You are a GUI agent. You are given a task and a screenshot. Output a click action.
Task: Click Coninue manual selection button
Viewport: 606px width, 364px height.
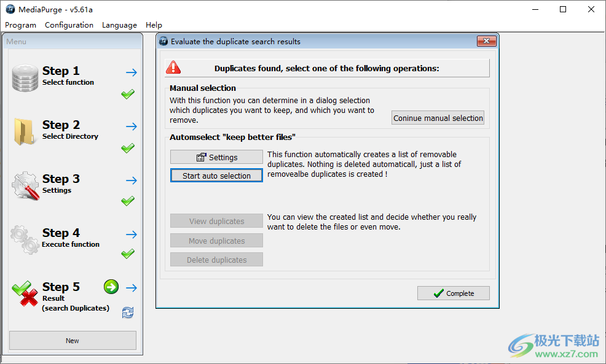click(438, 118)
